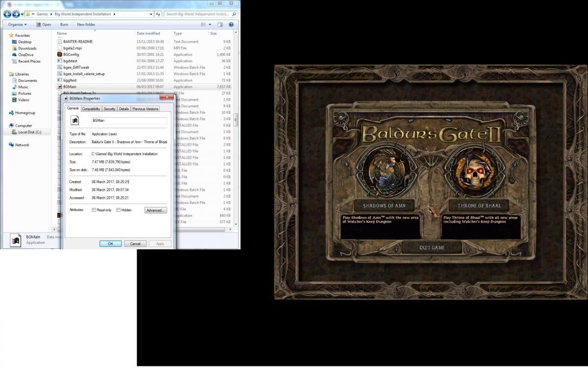
Task: Click New folder in the toolbar
Action: 86,24
